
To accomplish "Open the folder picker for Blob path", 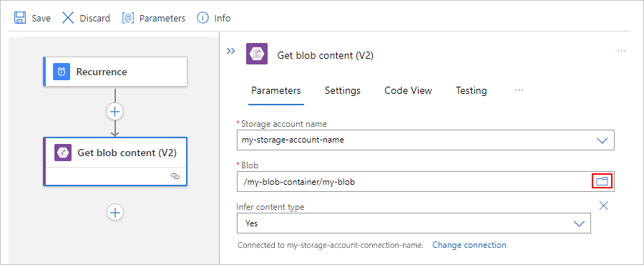I will (x=602, y=181).
